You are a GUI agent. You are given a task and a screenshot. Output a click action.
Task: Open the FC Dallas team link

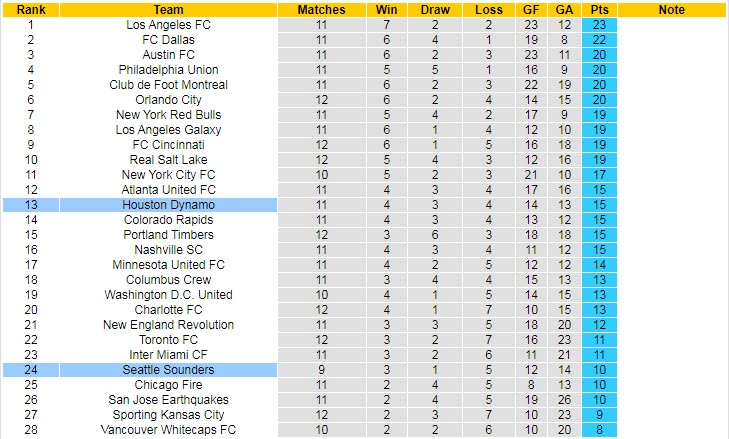click(168, 39)
